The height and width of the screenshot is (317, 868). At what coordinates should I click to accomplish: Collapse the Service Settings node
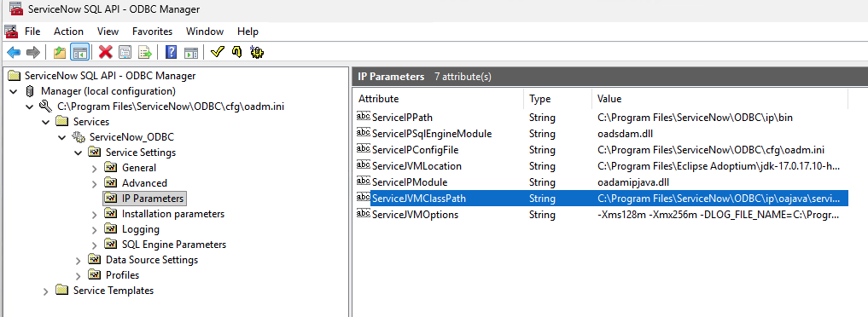pos(78,153)
